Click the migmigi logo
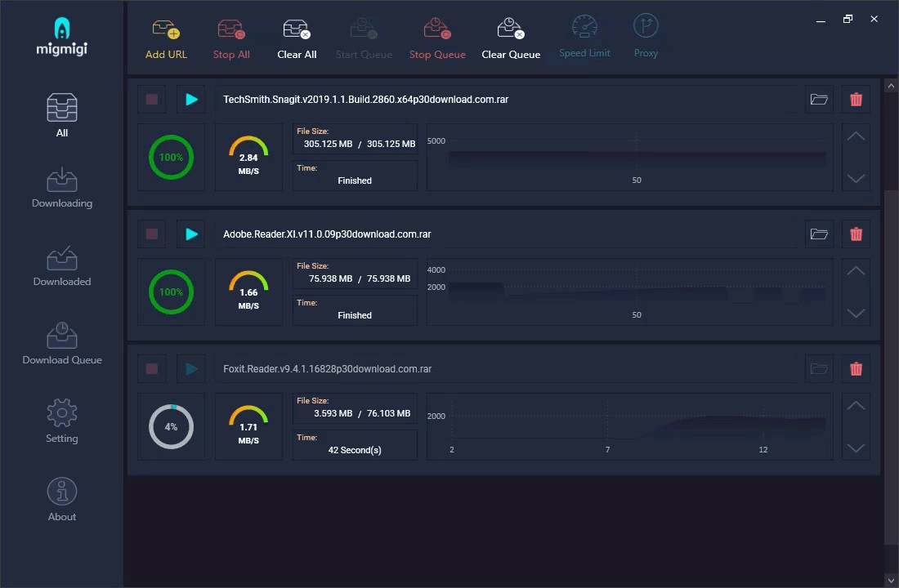 point(62,36)
